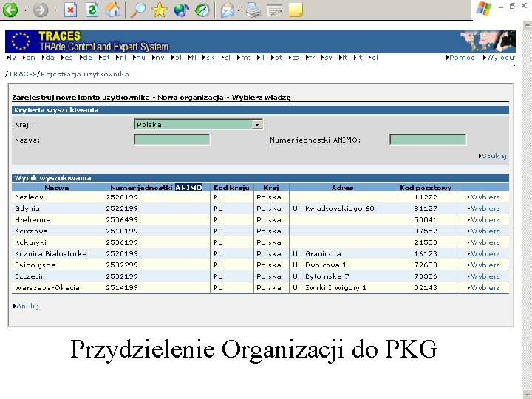Click the Media globe icon in toolbar
This screenshot has width=532, height=399.
click(x=181, y=10)
